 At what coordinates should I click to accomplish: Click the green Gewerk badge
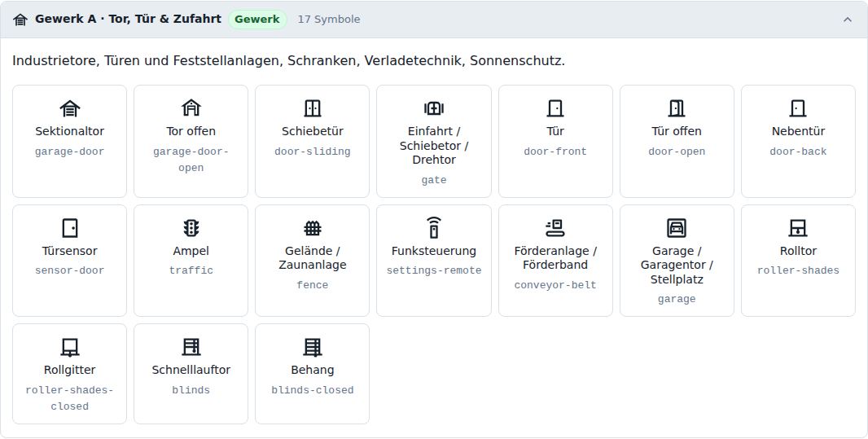pyautogui.click(x=257, y=20)
